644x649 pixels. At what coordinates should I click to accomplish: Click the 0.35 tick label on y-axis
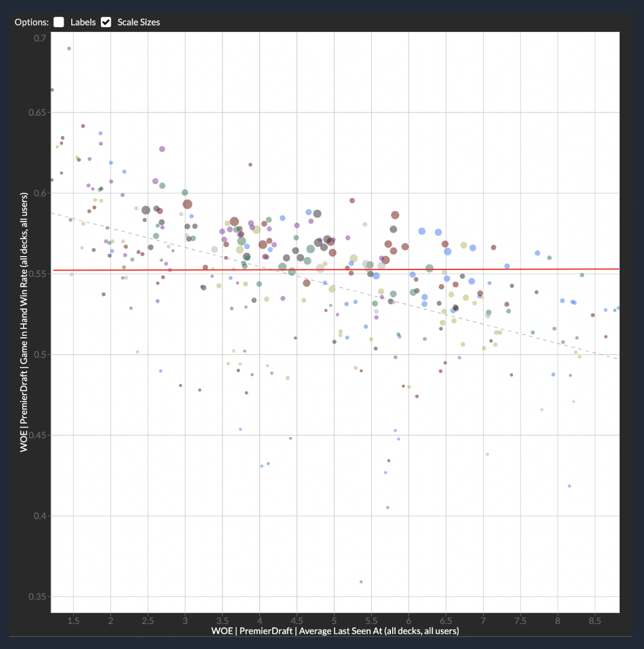point(38,596)
